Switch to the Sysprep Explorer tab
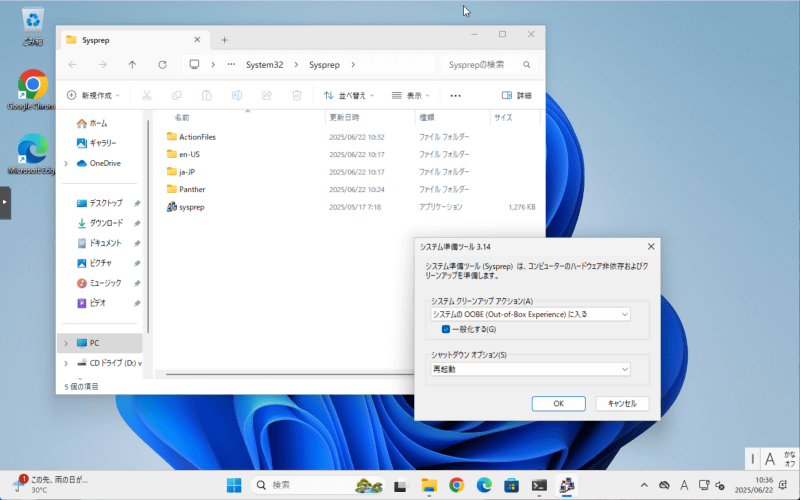The image size is (800, 500). 134,40
